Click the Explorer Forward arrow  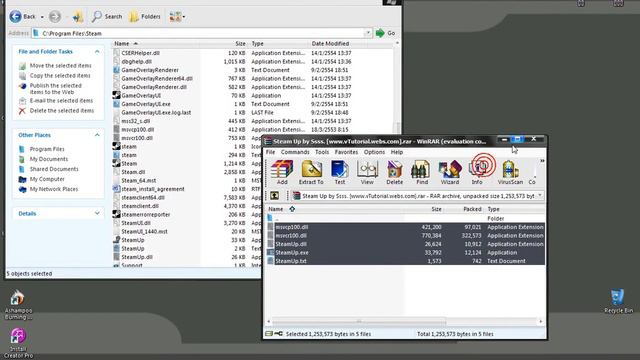coord(55,17)
